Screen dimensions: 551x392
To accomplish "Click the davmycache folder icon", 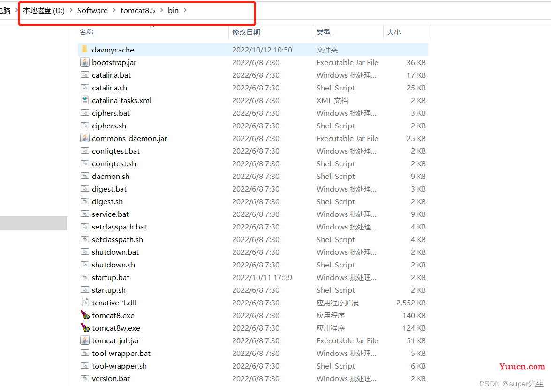I will 84,50.
